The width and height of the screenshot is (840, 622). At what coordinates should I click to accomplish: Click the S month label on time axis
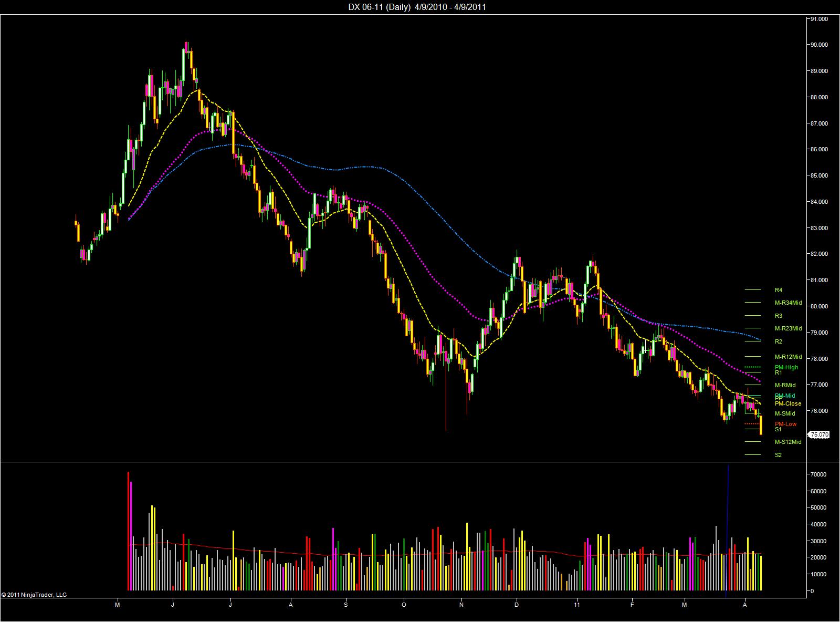(345, 605)
